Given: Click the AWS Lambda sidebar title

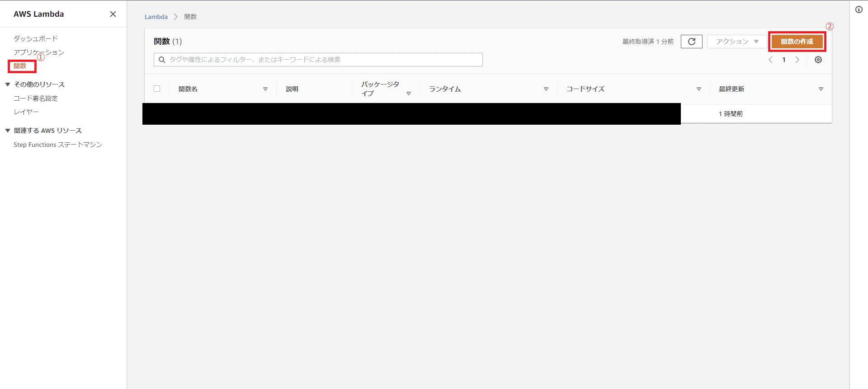Looking at the screenshot, I should (x=39, y=14).
